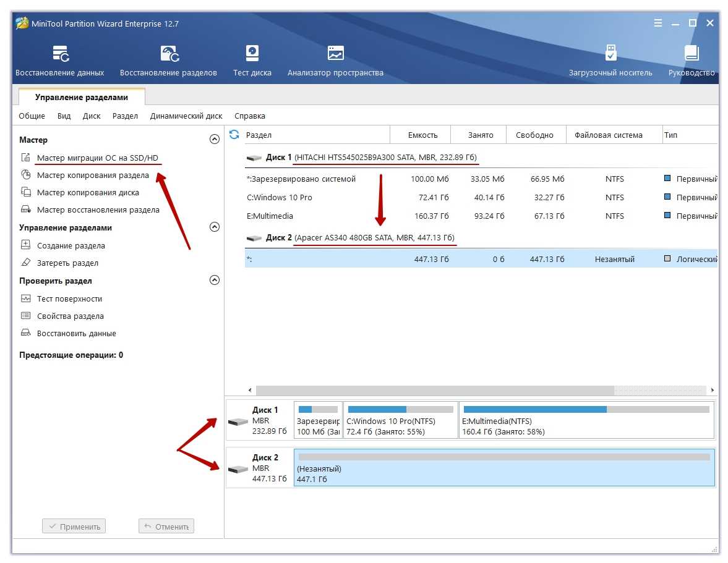Image resolution: width=728 pixels, height=563 pixels.
Task: Open the Диск menu
Action: click(x=92, y=116)
